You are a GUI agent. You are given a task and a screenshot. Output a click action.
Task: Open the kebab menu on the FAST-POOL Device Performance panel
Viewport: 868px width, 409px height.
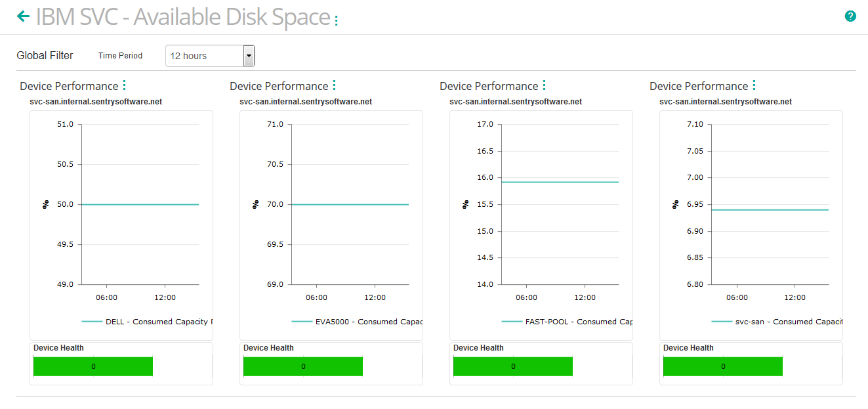click(x=545, y=85)
